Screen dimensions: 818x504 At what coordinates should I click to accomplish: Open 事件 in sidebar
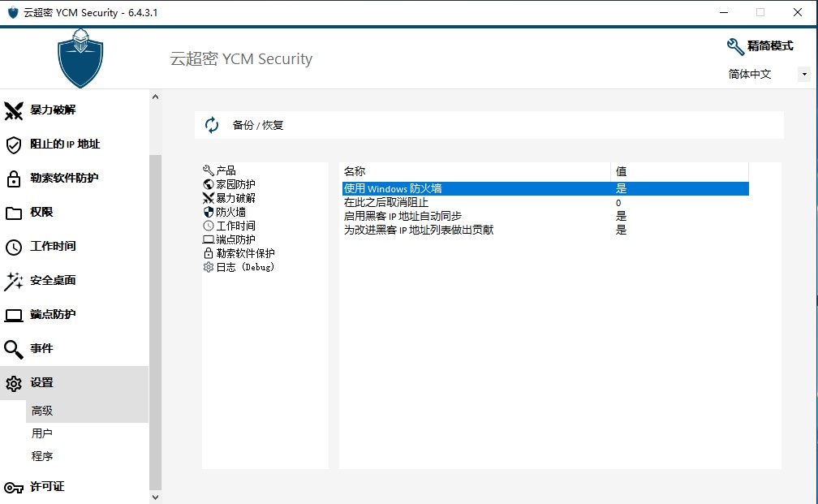41,348
